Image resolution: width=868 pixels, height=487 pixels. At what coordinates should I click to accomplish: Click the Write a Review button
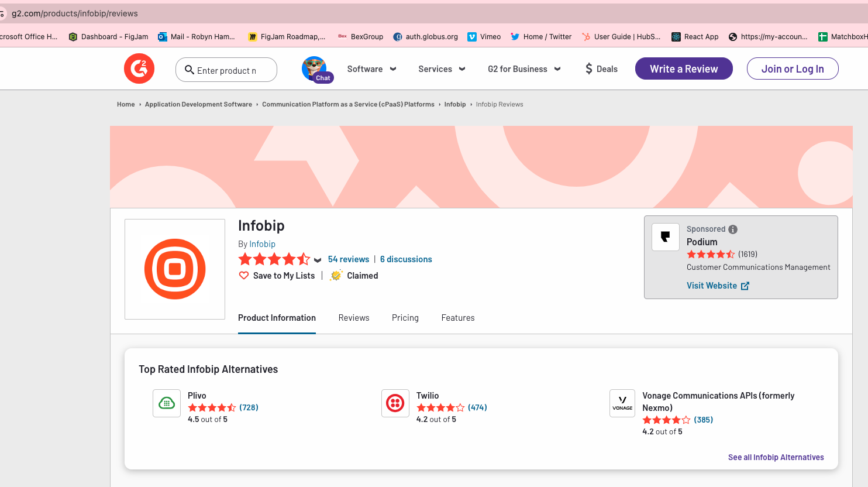[684, 68]
